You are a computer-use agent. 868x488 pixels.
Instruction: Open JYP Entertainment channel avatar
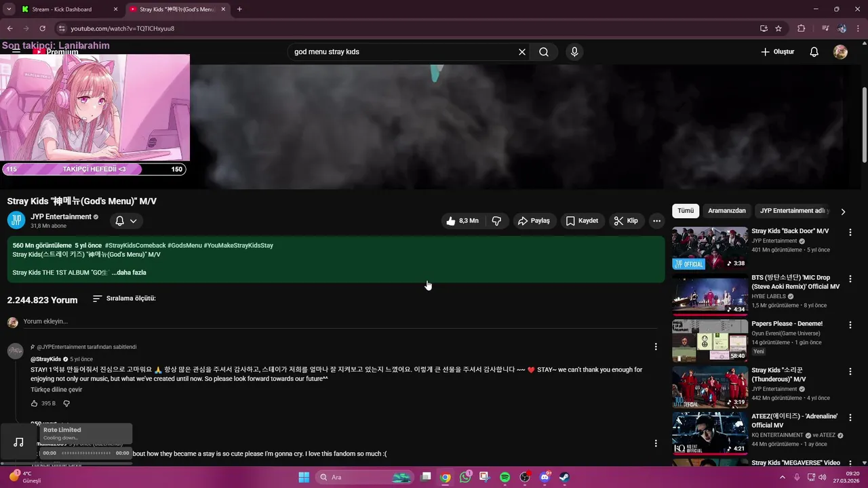tap(16, 220)
